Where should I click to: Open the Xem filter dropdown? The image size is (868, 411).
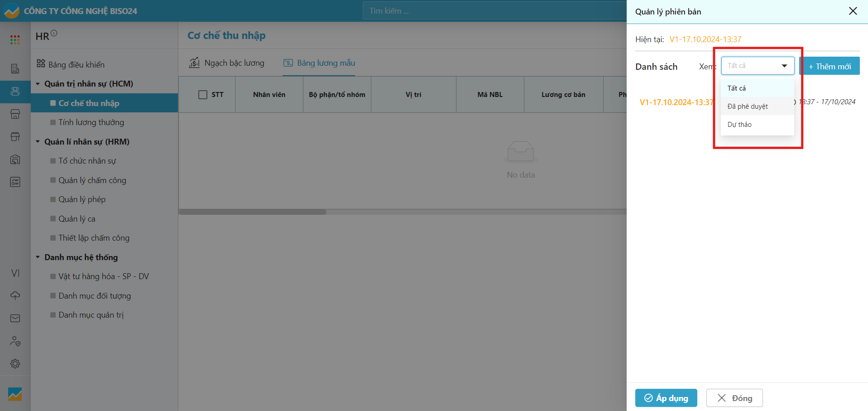(757, 66)
